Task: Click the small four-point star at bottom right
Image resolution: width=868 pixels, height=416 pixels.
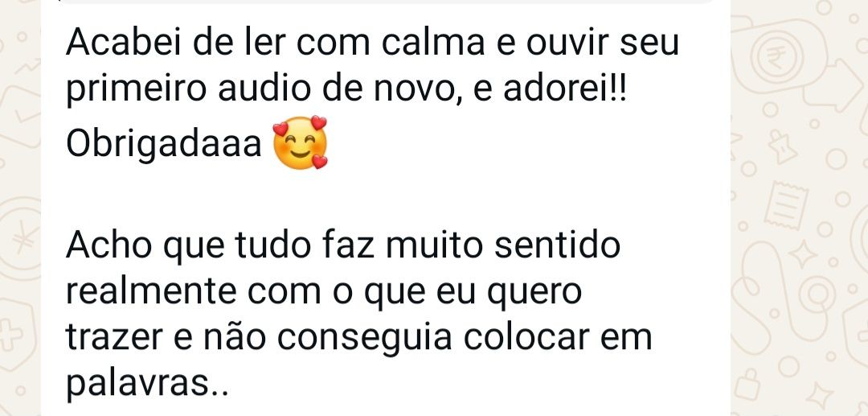Action: pos(817,396)
